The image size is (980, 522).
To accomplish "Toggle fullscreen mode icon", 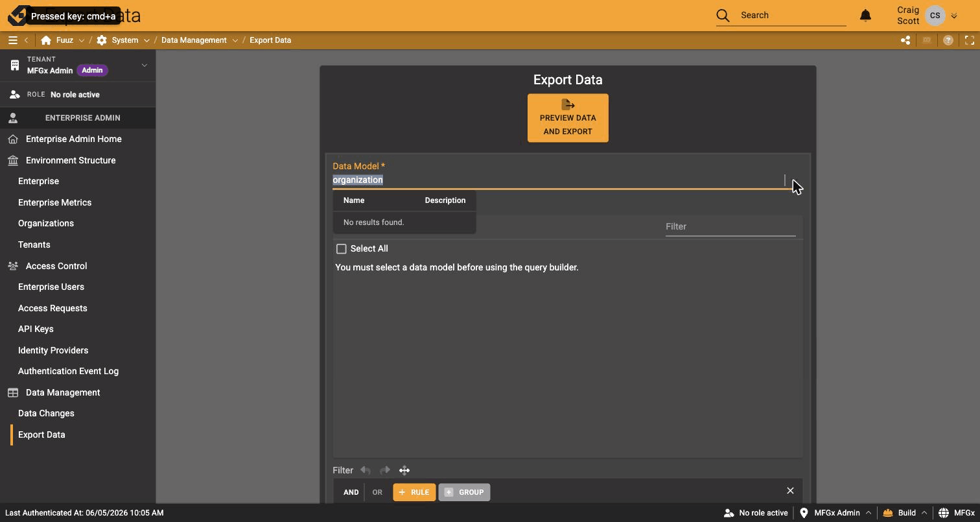I will tap(970, 40).
